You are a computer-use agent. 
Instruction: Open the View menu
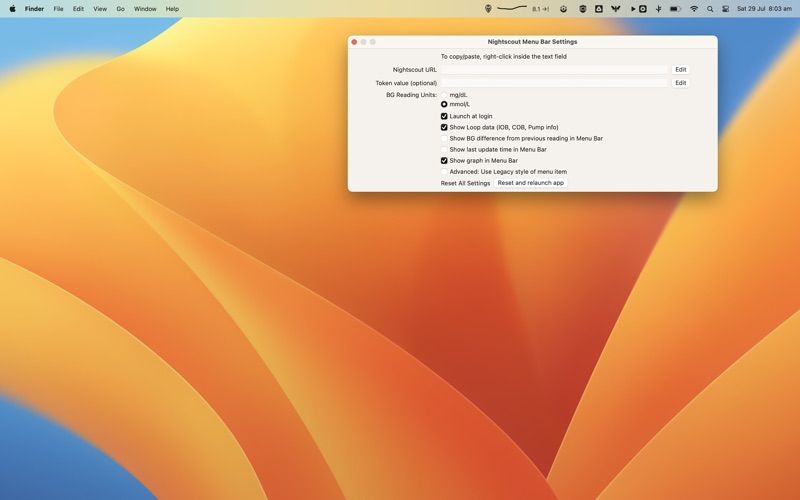(x=100, y=9)
